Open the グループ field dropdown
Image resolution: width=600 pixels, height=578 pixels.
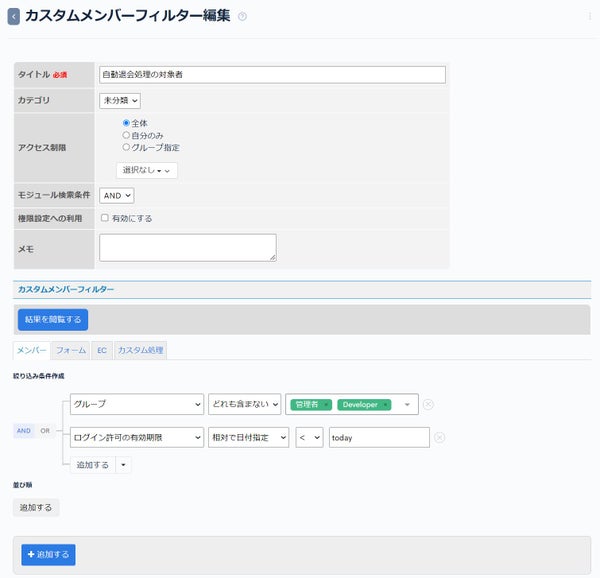tap(137, 404)
